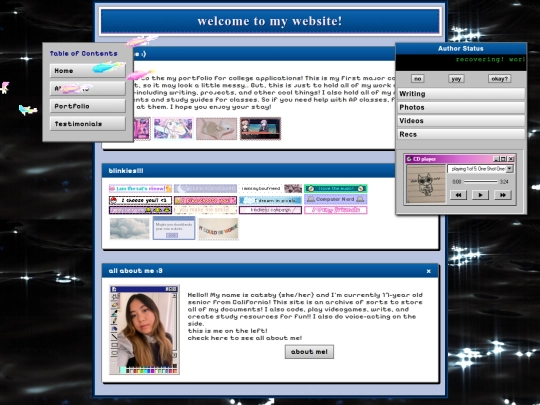The height and width of the screenshot is (405, 540).
Task: Click the self-portrait photo in paint window
Action: click(145, 330)
